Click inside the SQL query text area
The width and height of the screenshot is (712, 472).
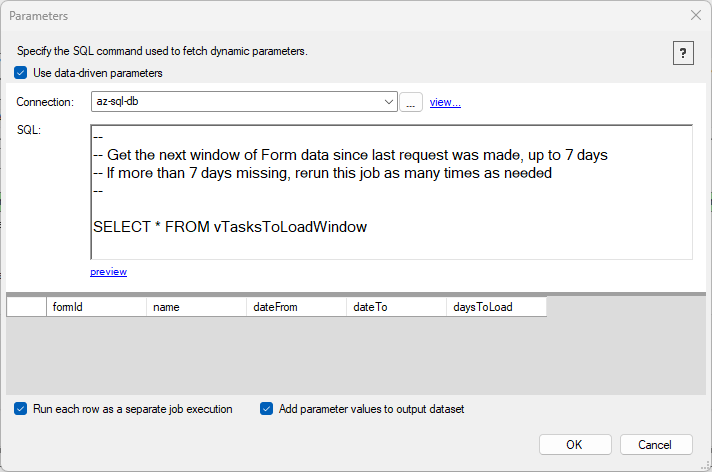click(391, 192)
